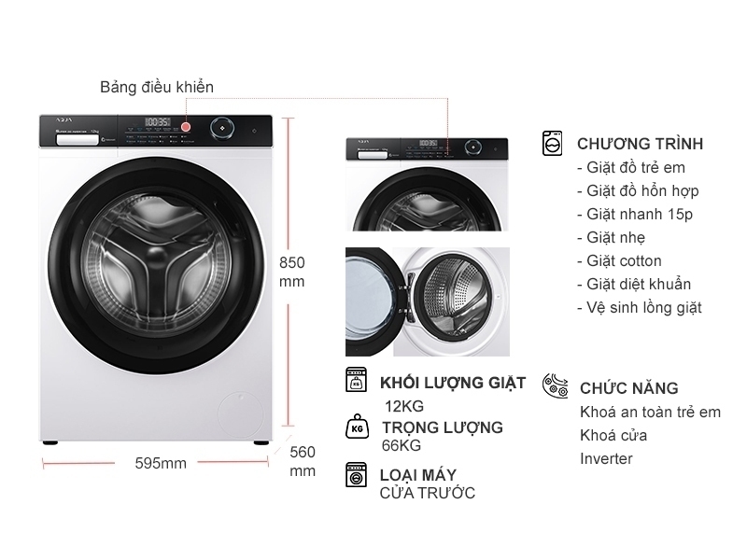Viewport: 747px width, 560px height.
Task: Click the 850 mm height label
Action: [x=291, y=272]
